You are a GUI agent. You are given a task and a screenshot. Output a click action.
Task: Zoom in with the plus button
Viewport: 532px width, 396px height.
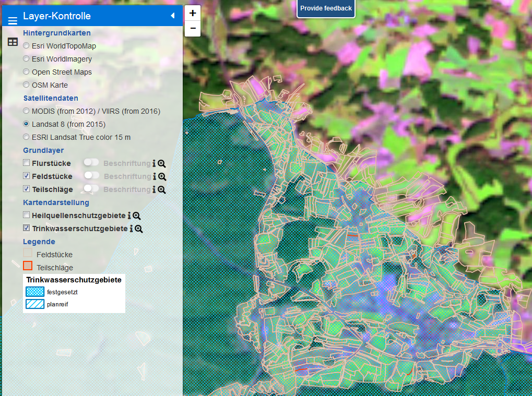[x=193, y=14]
